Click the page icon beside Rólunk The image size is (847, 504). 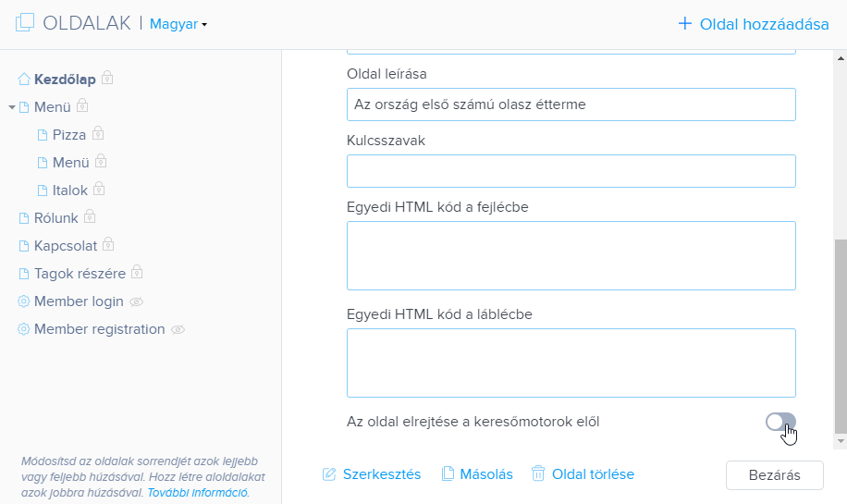(x=24, y=218)
